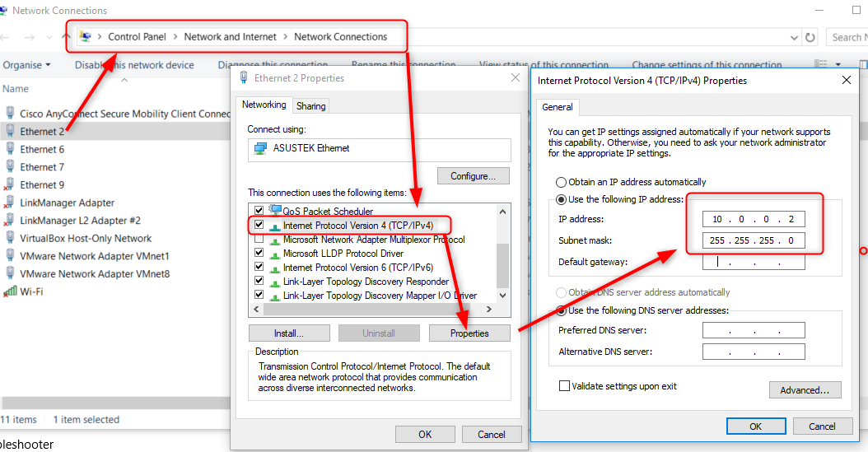868x452 pixels.
Task: Click the Name column header
Action: (16, 89)
